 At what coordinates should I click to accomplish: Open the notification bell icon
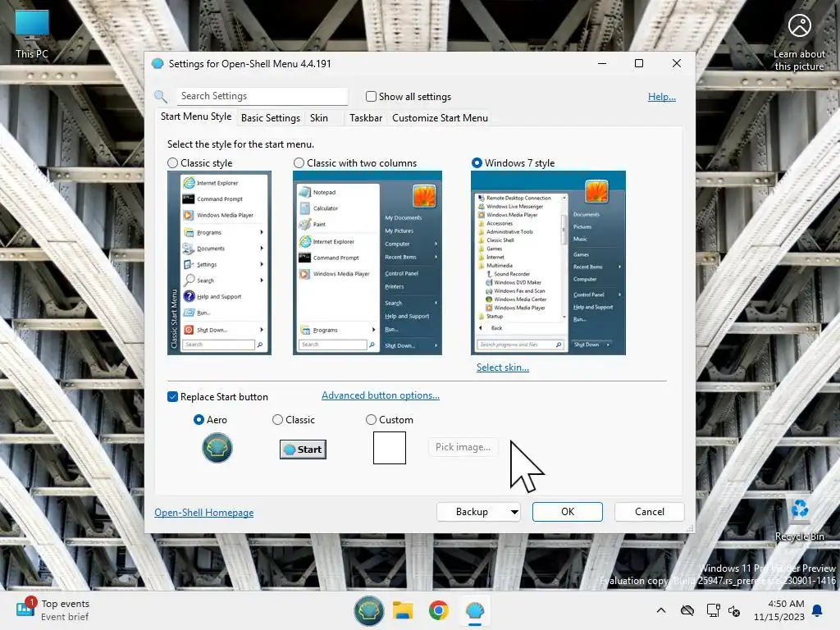coord(818,610)
